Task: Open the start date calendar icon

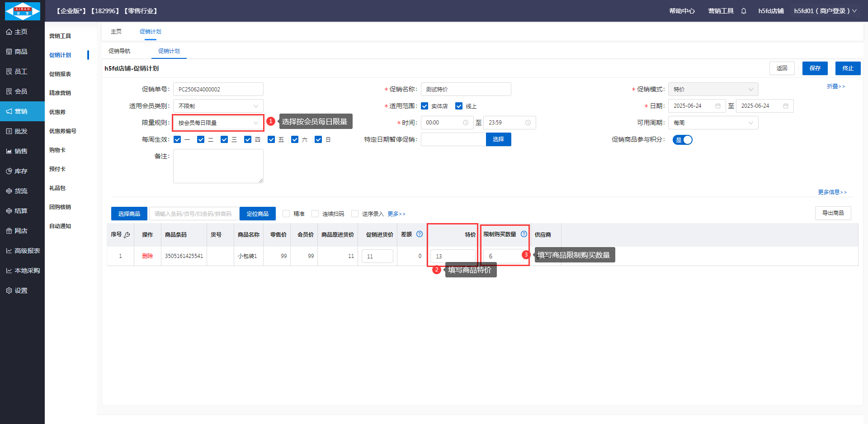Action: (718, 106)
